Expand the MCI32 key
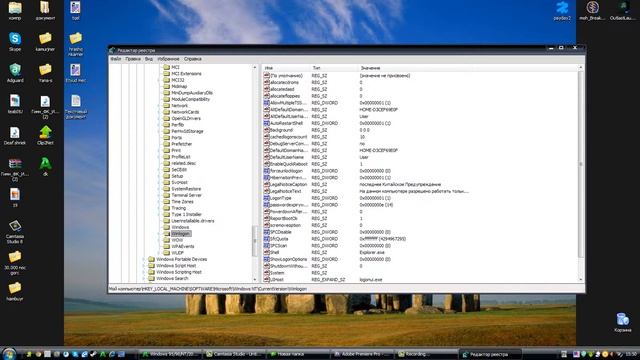This screenshot has height=360, width=640. (x=159, y=80)
